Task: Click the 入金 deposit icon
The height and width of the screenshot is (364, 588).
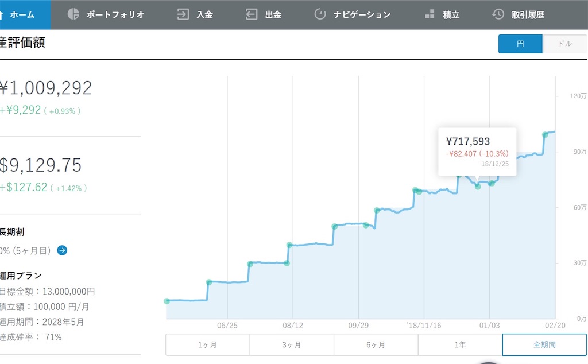Action: click(x=183, y=14)
